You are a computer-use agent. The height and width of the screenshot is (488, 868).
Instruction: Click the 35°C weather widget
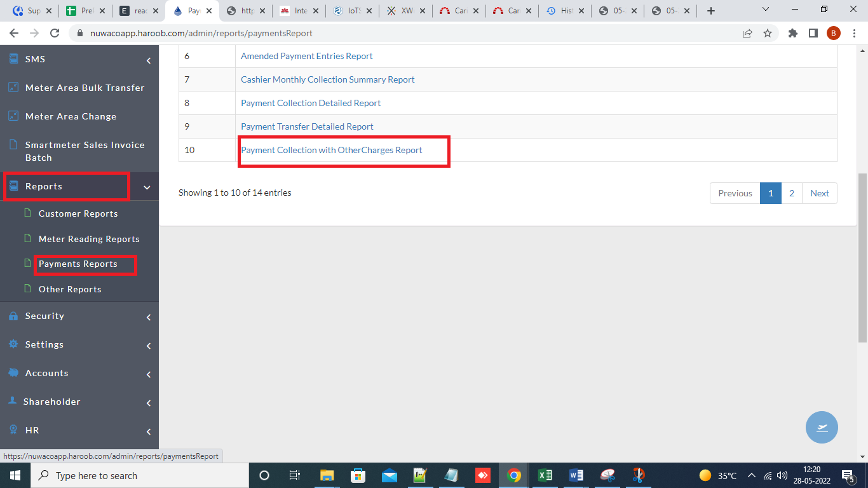(718, 475)
